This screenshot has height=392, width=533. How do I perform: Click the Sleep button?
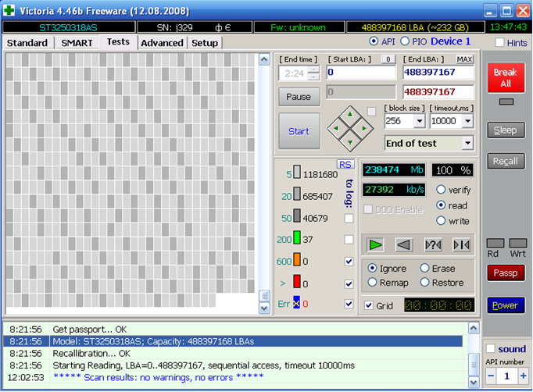point(506,130)
